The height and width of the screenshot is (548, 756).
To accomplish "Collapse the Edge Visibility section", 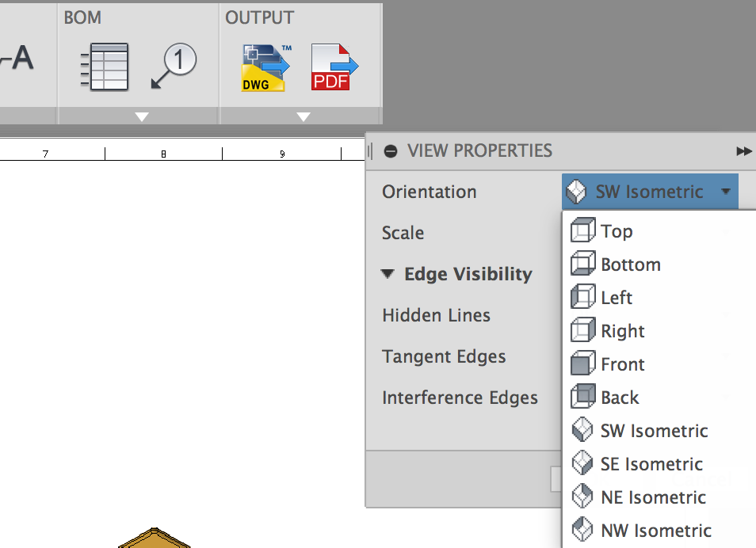I will pos(388,274).
